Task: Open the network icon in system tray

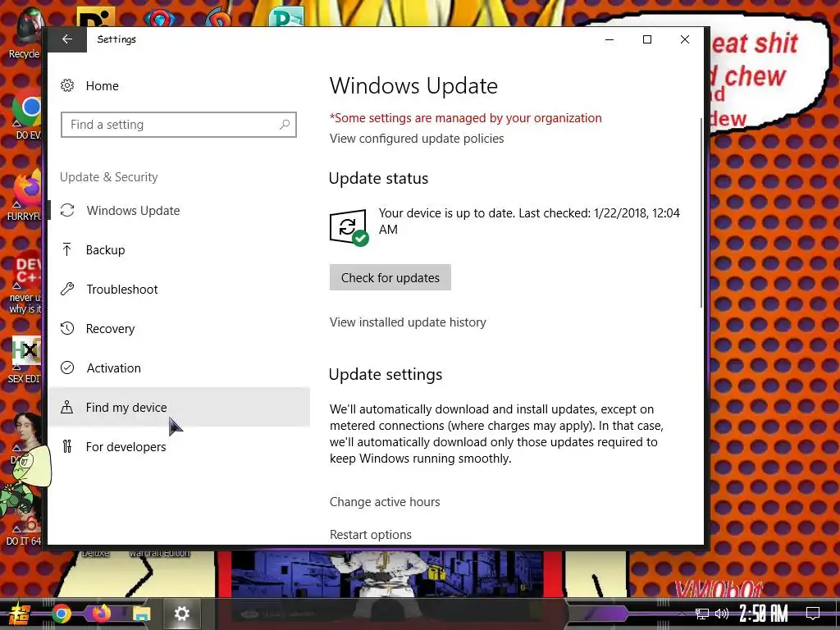Action: point(702,614)
